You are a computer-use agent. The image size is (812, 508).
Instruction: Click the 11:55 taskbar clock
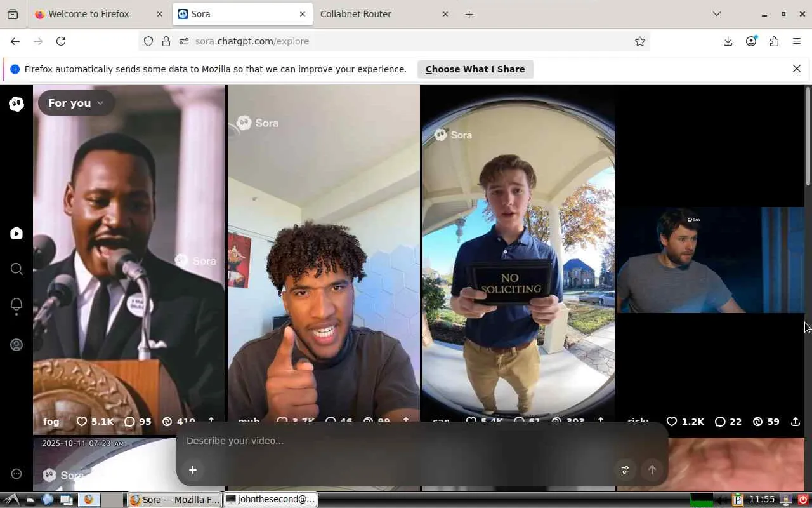tap(762, 500)
